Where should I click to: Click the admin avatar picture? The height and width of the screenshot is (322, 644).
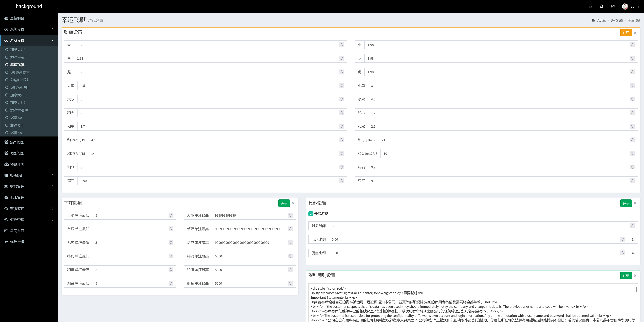[x=625, y=7]
